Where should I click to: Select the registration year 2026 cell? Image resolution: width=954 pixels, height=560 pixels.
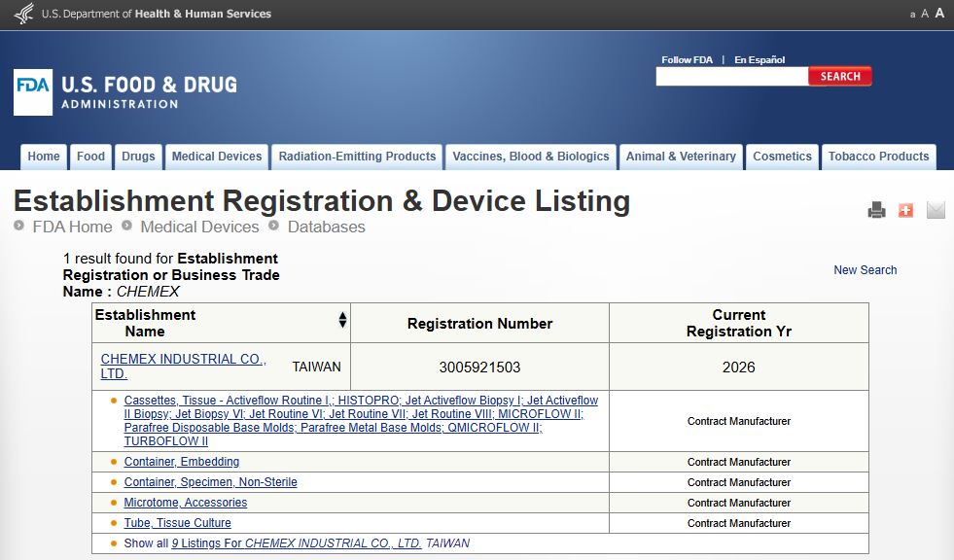click(x=739, y=367)
